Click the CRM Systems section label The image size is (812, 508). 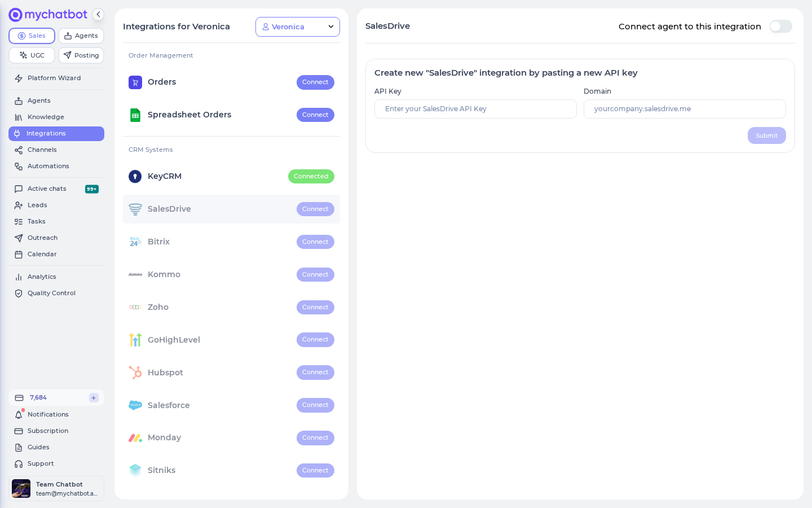[151, 150]
